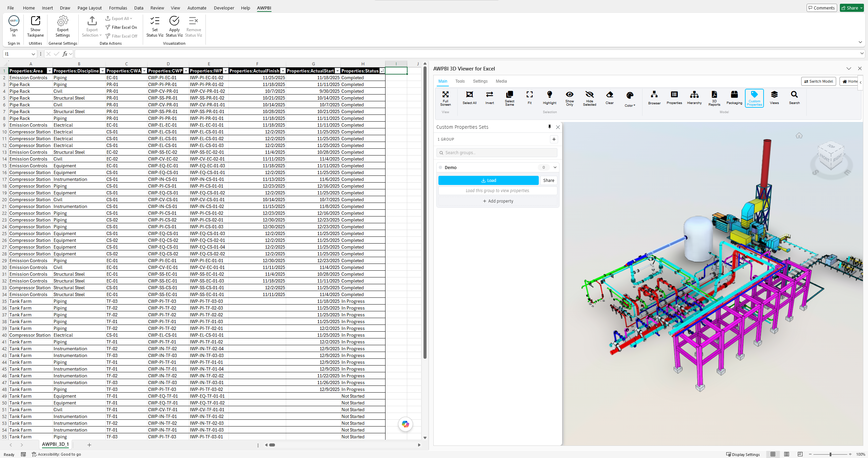Click Add property
This screenshot has width=868, height=458.
498,201
